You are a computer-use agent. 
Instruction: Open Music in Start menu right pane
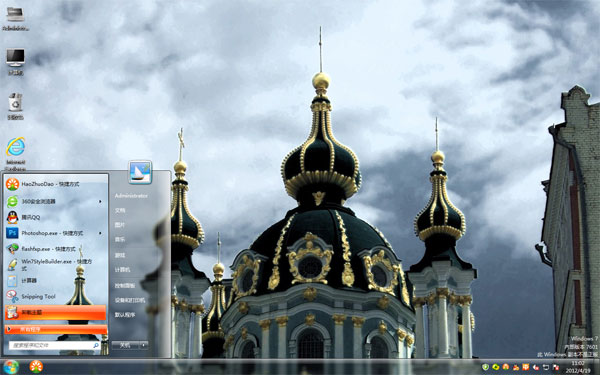pyautogui.click(x=120, y=240)
